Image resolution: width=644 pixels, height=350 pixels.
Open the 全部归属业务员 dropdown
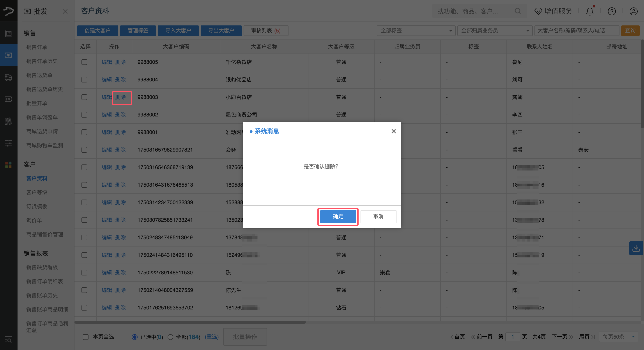tap(495, 30)
